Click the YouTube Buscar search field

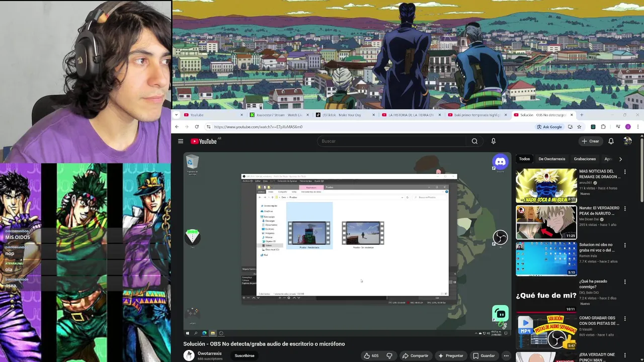[392, 141]
